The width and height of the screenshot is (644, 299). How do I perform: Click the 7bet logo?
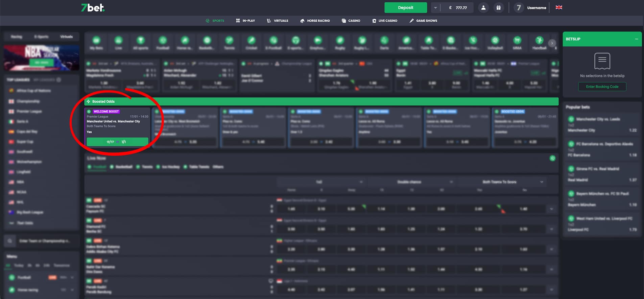coord(93,8)
